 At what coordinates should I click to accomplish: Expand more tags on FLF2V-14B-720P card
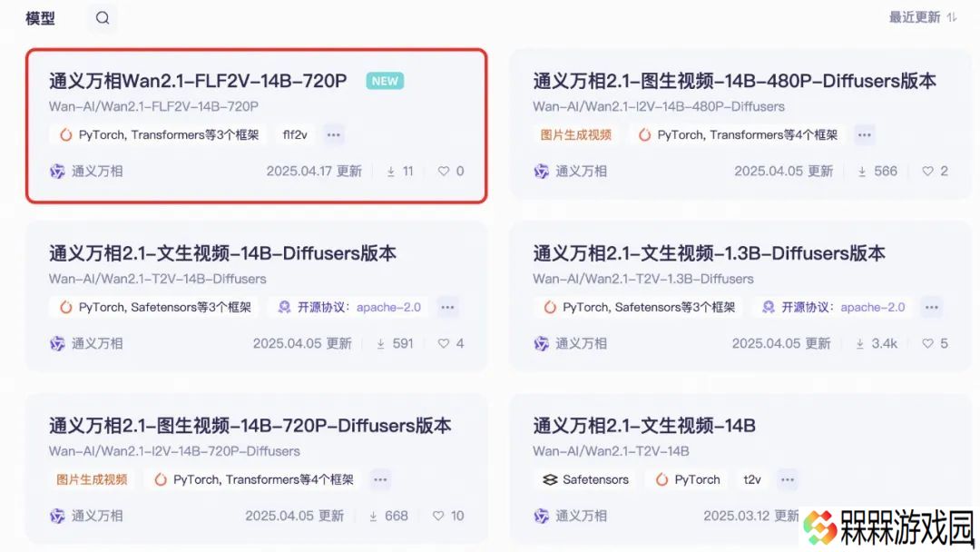click(334, 134)
